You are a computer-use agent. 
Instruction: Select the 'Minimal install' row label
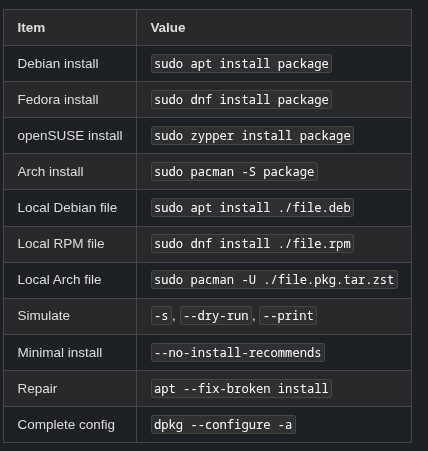pos(60,353)
